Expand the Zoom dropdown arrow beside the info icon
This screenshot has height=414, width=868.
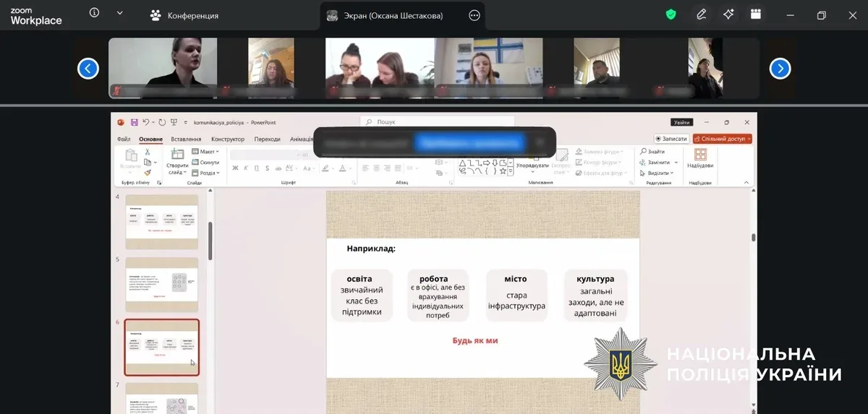tap(119, 13)
